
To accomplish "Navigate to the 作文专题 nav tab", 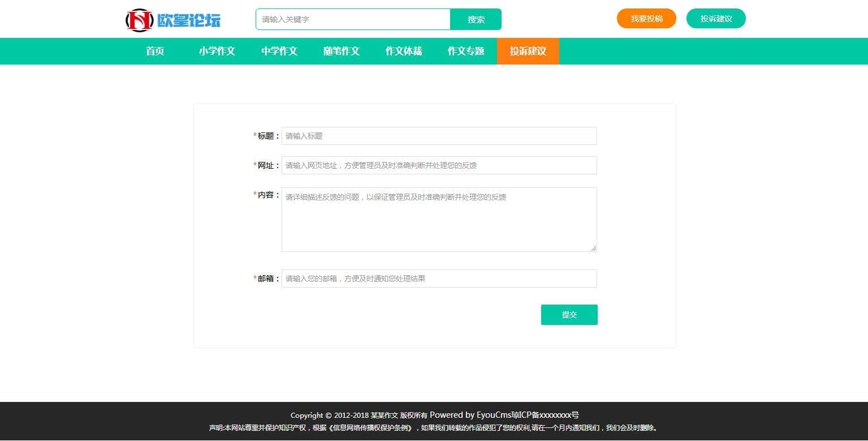I will [x=466, y=52].
